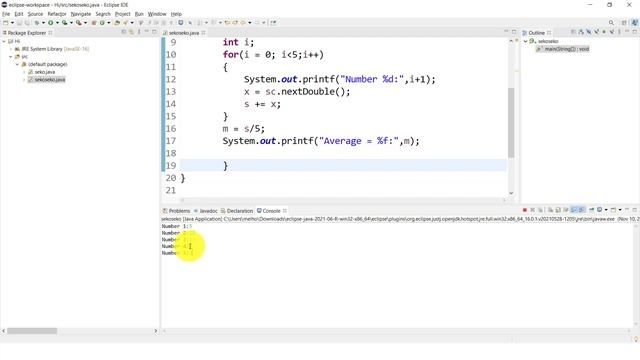
Task: Toggle Word Wrap in Console toolbar
Action: click(566, 210)
